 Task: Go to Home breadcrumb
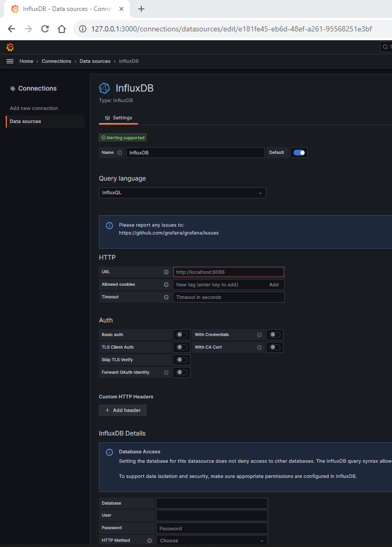[x=27, y=61]
